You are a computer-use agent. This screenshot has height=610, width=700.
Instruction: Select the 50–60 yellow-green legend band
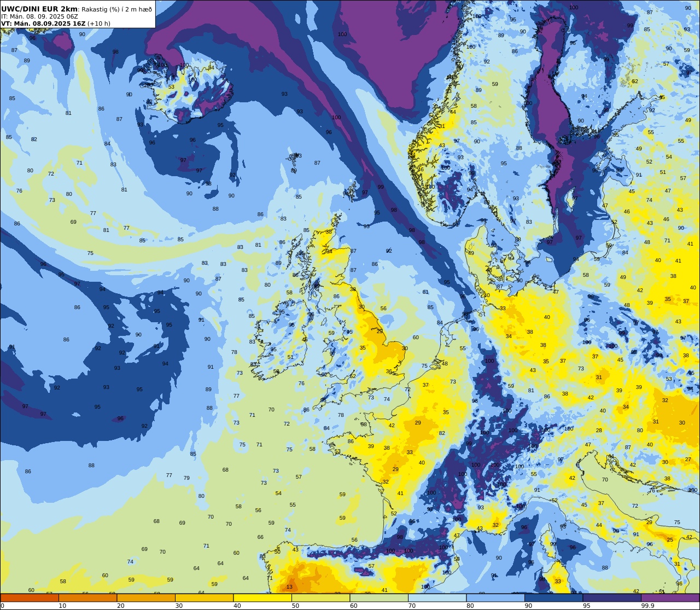point(320,598)
